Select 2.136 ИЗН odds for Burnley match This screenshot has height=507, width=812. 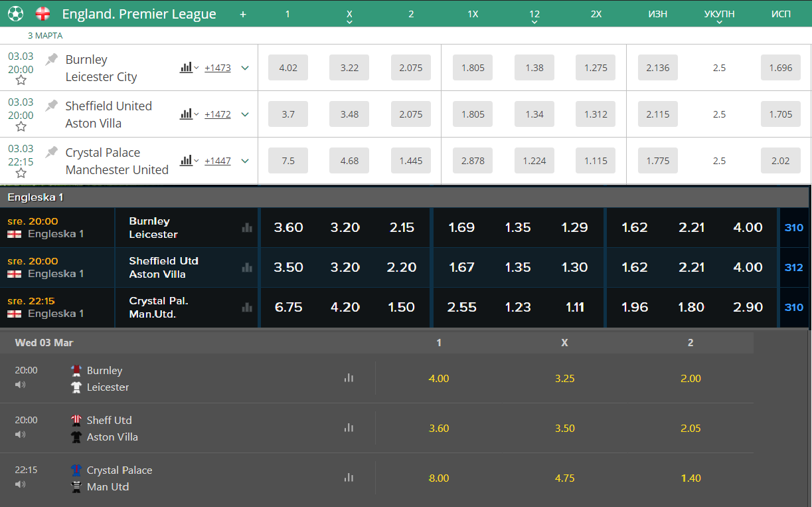(x=658, y=68)
